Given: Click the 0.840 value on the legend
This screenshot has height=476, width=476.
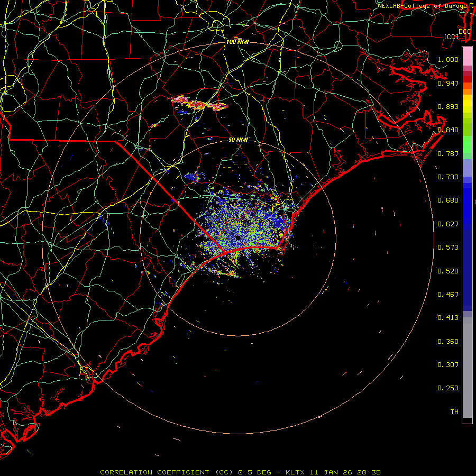Looking at the screenshot, I should [x=448, y=130].
